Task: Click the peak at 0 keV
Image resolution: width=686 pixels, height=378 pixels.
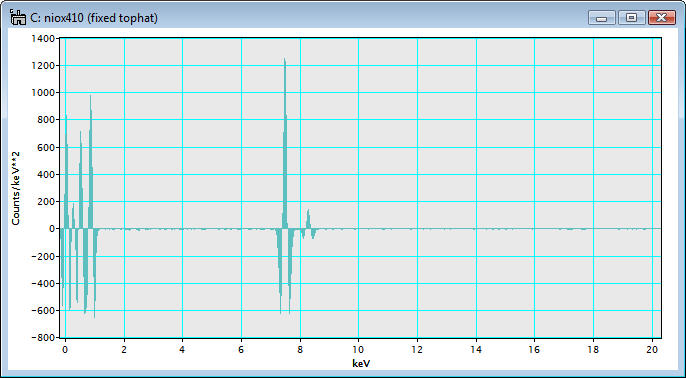Action: coord(66,172)
